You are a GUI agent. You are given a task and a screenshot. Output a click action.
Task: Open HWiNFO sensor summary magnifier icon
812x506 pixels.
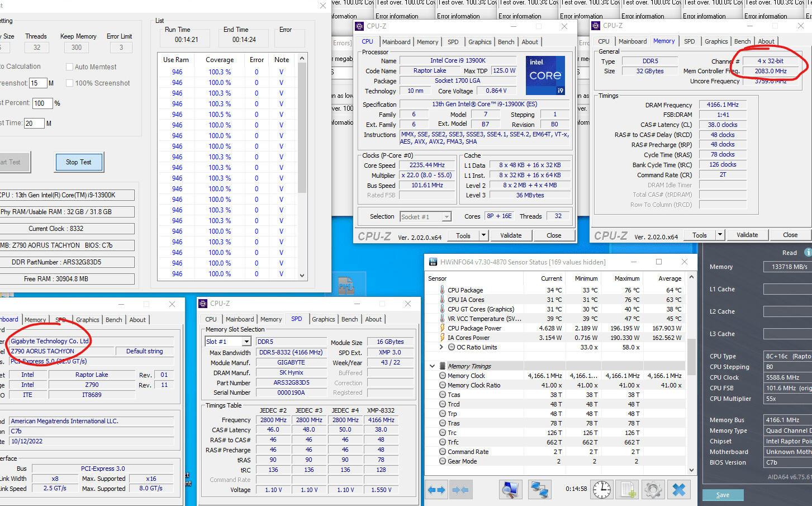click(510, 490)
